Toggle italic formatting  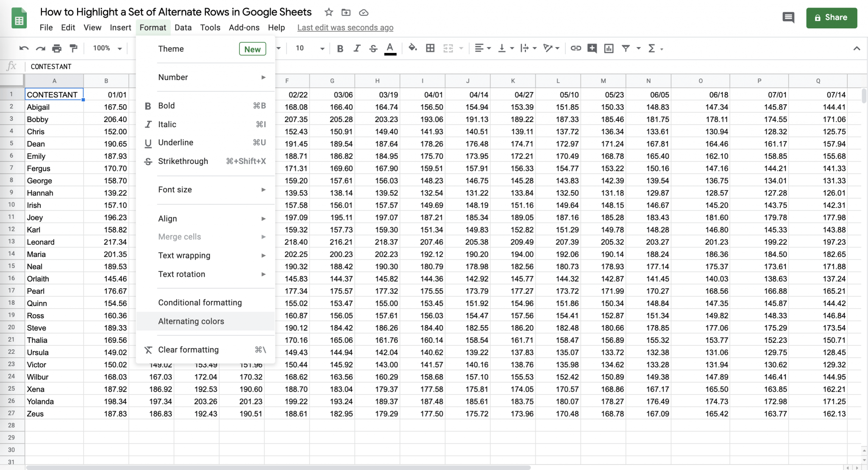[356, 48]
